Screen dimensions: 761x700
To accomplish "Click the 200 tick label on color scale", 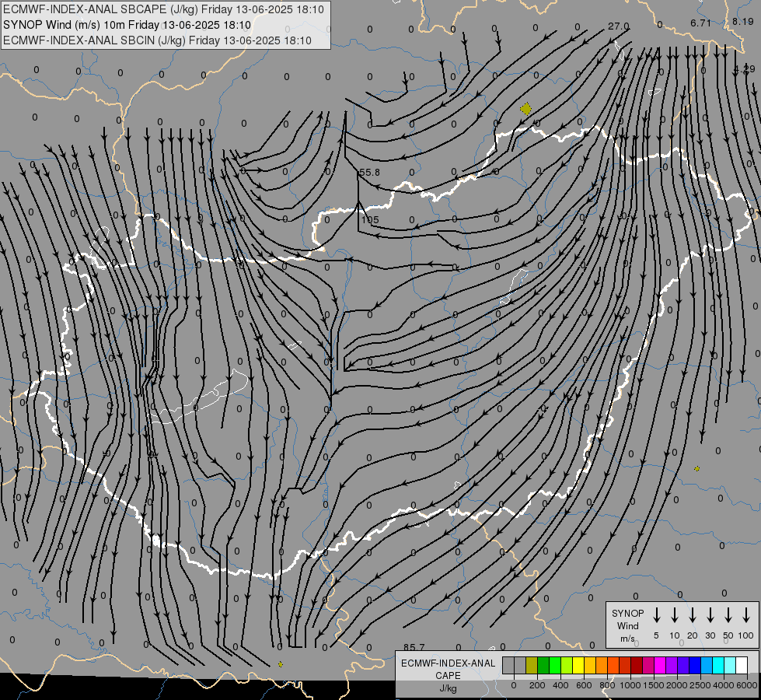I will [x=537, y=685].
